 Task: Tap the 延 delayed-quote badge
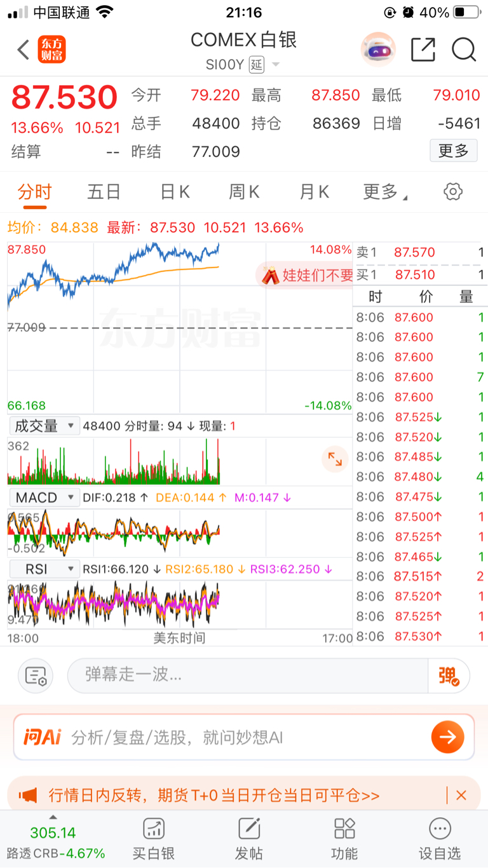coord(256,64)
